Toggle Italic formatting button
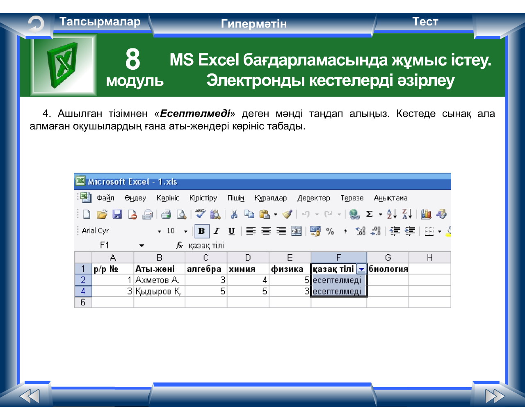Image resolution: width=525 pixels, height=420 pixels. point(217,231)
